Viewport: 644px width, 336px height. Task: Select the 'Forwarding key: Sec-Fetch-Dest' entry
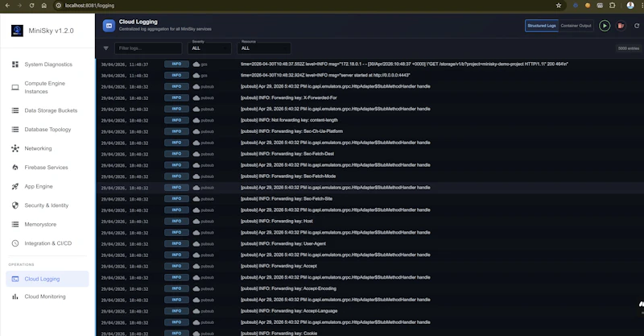pyautogui.click(x=287, y=154)
